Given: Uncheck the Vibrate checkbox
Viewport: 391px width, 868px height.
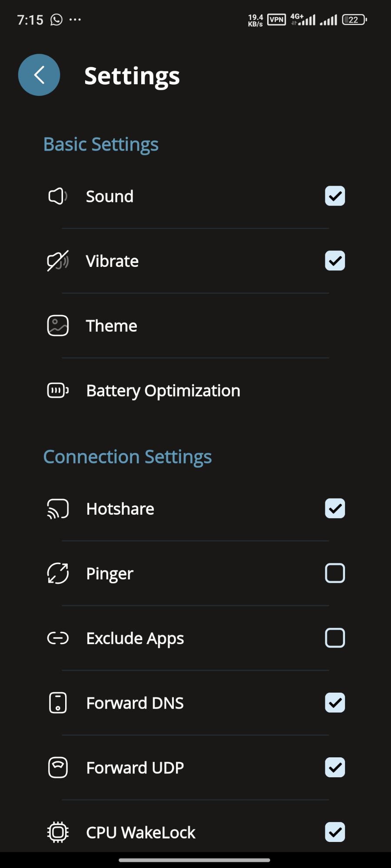Looking at the screenshot, I should point(335,261).
